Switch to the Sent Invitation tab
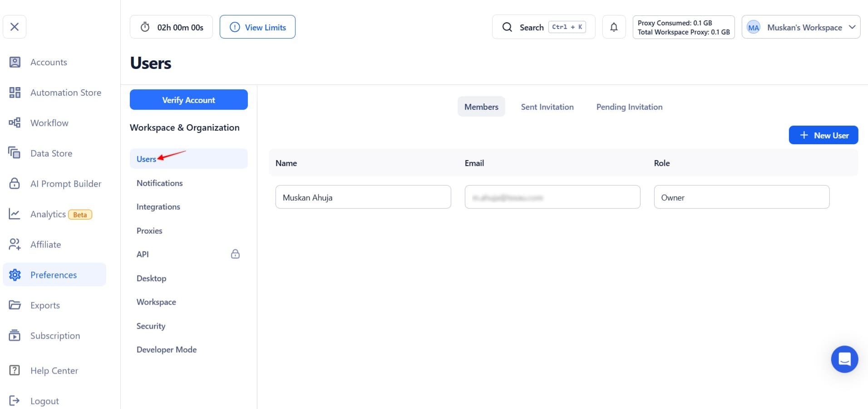This screenshot has height=409, width=868. click(x=547, y=107)
